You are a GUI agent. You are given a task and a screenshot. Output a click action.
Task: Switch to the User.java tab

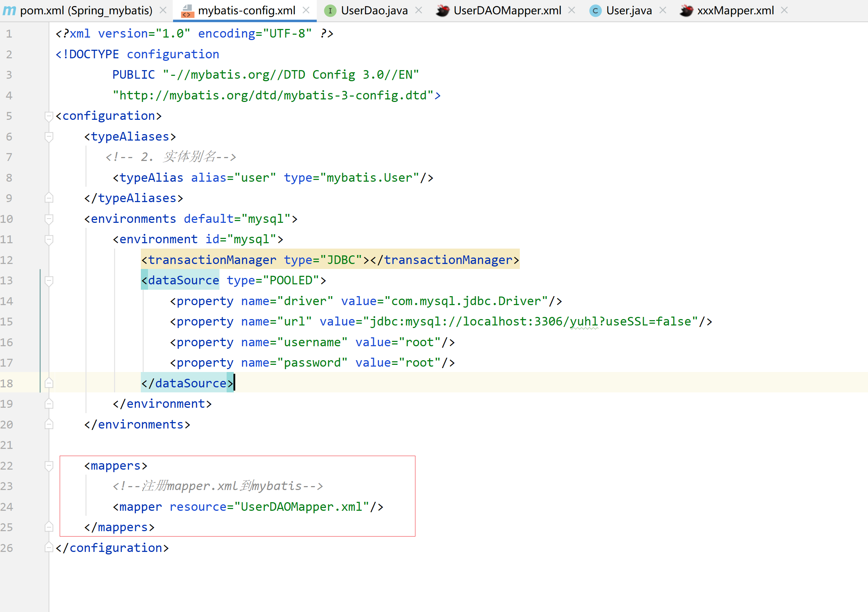(x=629, y=10)
